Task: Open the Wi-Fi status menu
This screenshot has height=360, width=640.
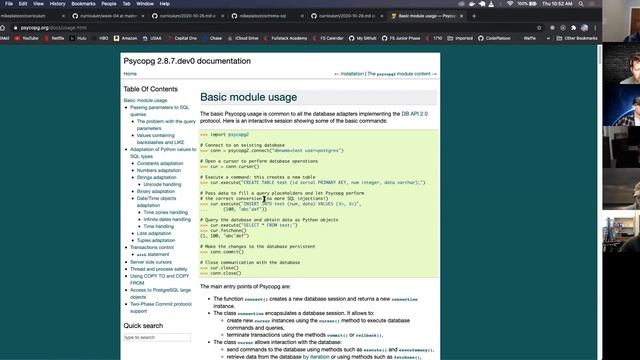Action: (510, 4)
